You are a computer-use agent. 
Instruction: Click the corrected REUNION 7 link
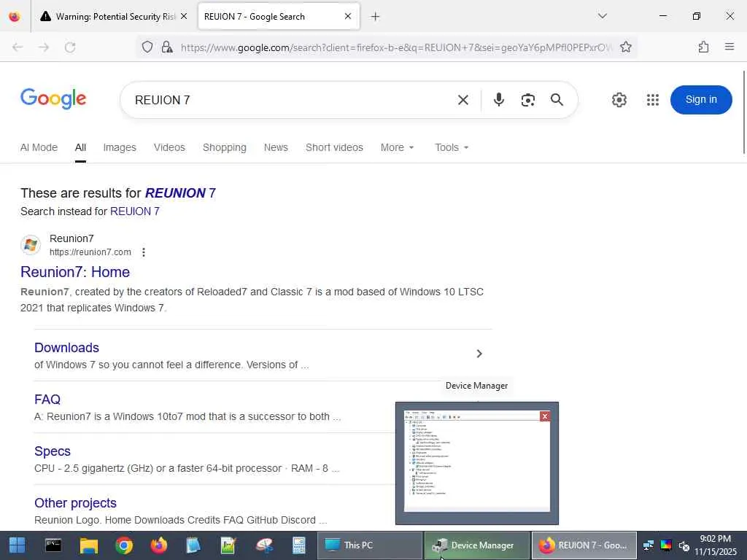coord(180,192)
